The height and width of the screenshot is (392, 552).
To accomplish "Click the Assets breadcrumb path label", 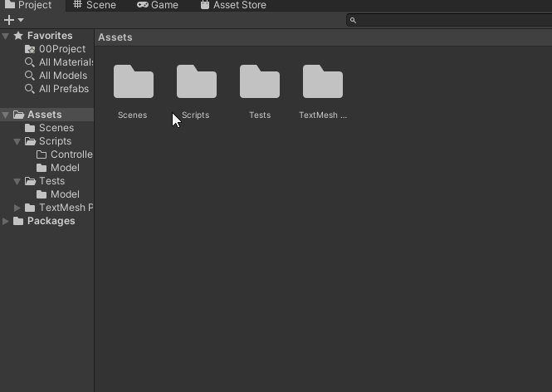I will tap(115, 37).
